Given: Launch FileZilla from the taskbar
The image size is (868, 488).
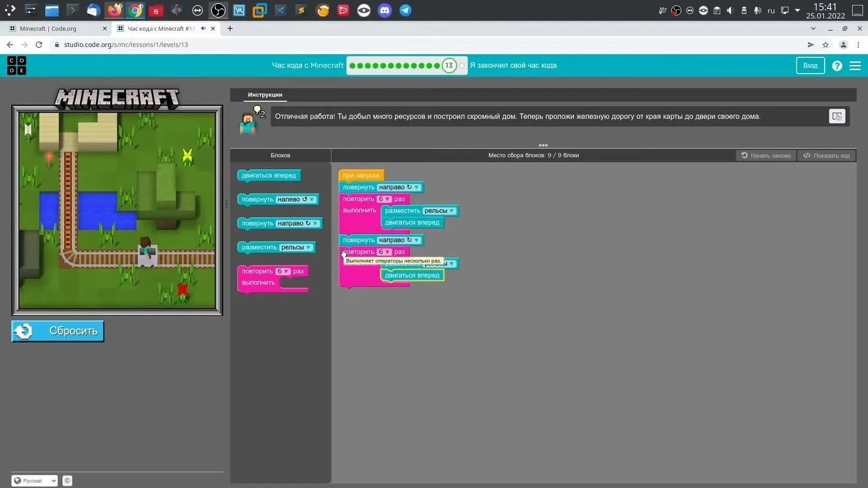Looking at the screenshot, I should point(156,10).
